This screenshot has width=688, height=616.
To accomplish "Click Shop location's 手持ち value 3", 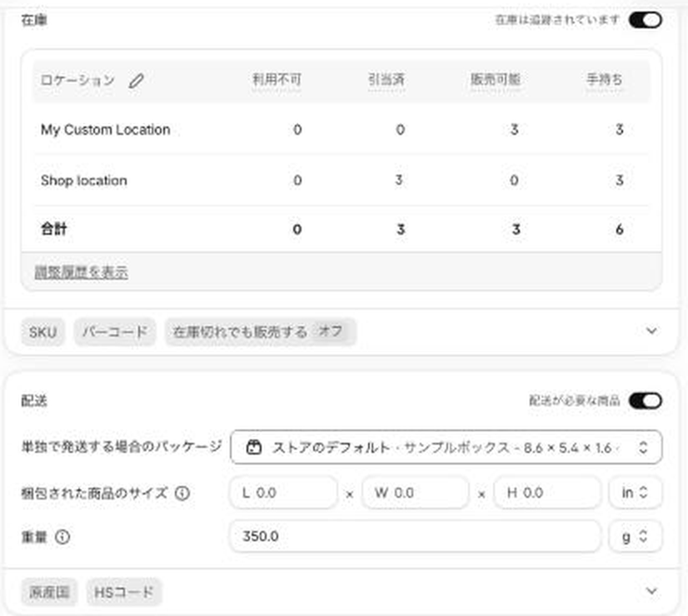I will (619, 180).
